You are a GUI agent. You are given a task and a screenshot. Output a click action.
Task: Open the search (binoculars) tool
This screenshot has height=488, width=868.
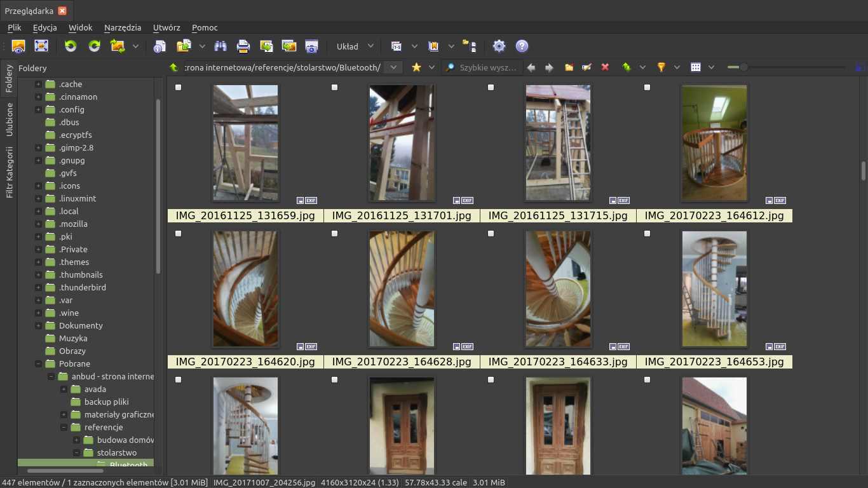(x=220, y=46)
